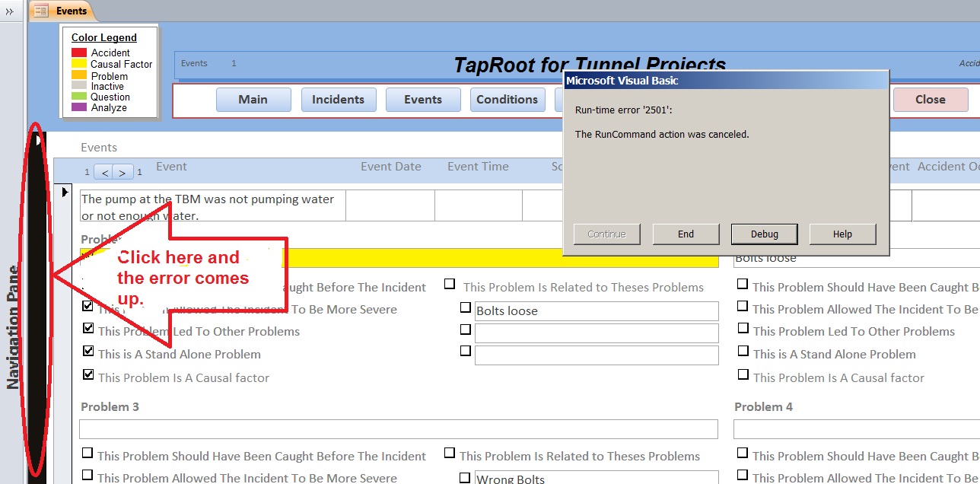The image size is (980, 484).
Task: Click End in the Visual Basic dialog
Action: 686,234
